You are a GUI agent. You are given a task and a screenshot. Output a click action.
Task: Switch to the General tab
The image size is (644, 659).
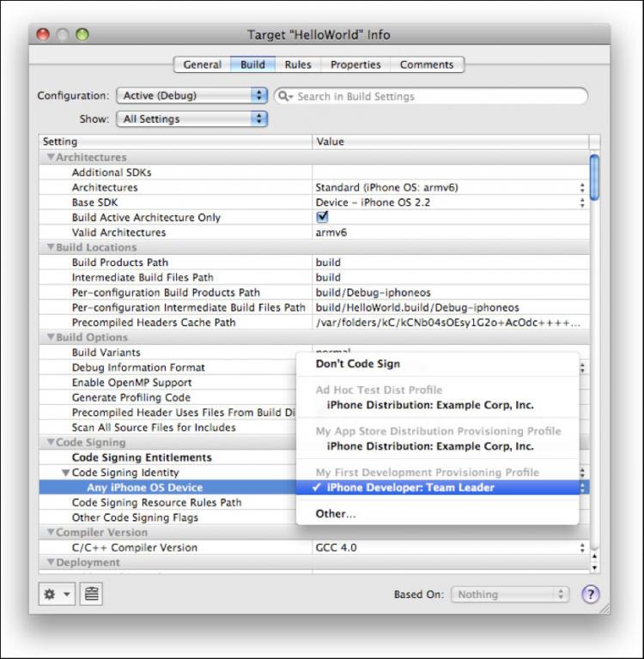click(x=203, y=64)
